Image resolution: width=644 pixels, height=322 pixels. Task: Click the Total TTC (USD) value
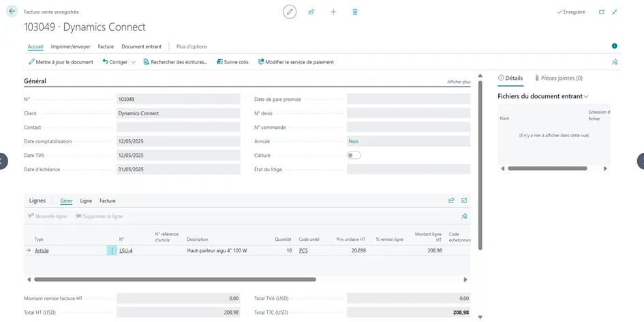pyautogui.click(x=409, y=312)
